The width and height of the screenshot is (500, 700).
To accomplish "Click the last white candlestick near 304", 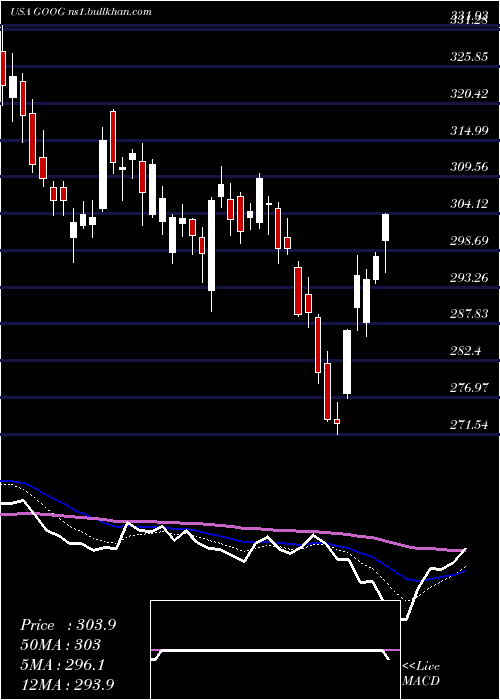I will (x=385, y=228).
